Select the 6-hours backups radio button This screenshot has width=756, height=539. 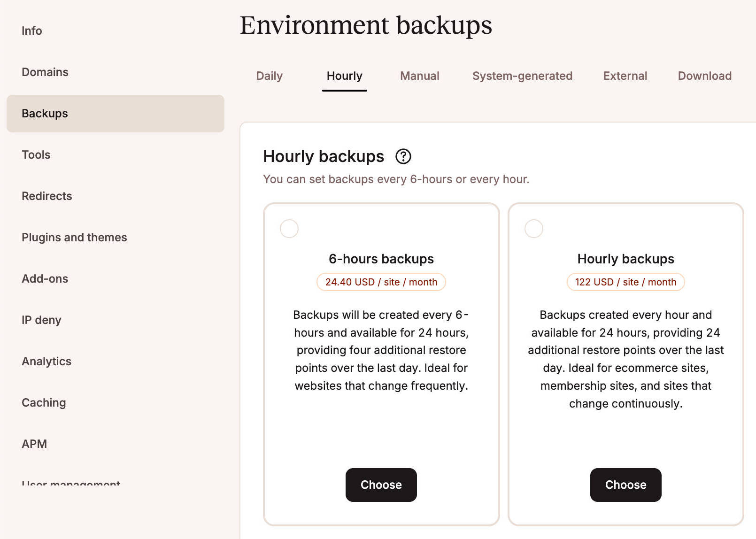click(x=289, y=229)
